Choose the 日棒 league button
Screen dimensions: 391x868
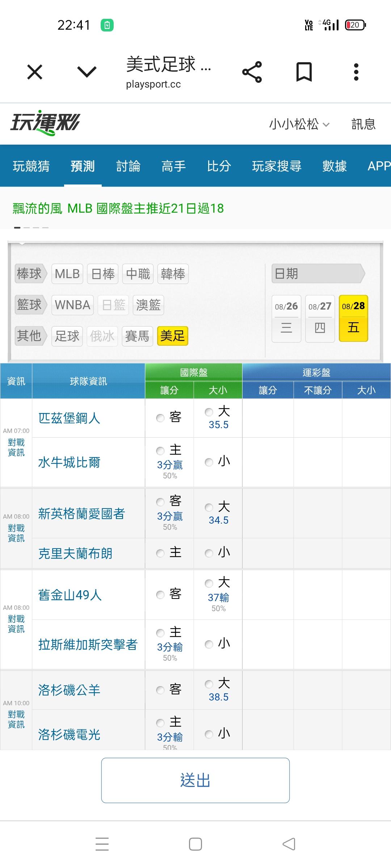(103, 274)
